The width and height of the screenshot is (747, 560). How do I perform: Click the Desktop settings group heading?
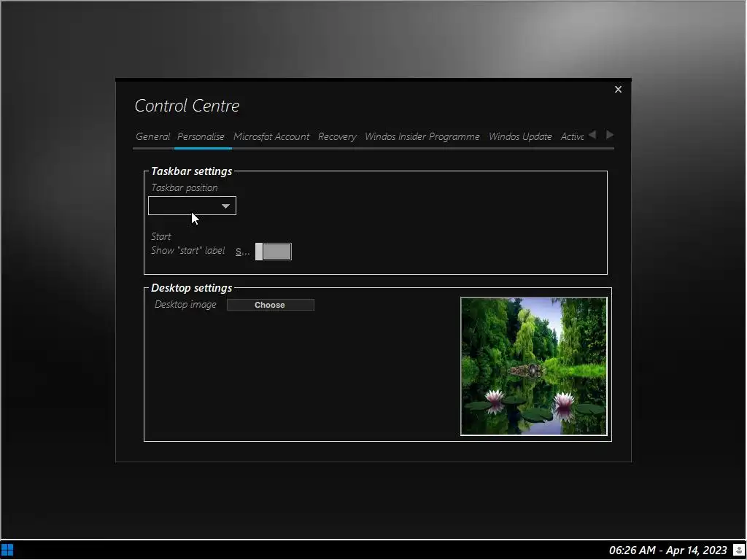[192, 288]
